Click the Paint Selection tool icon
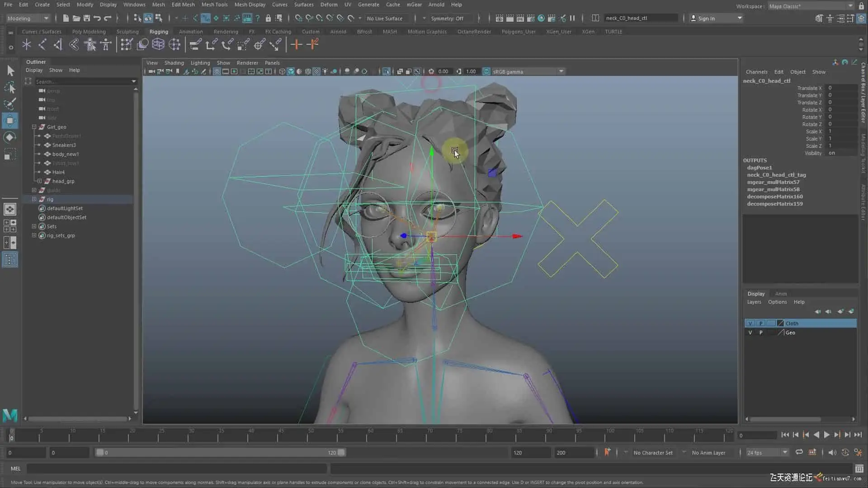Image resolution: width=868 pixels, height=488 pixels. coord(10,103)
